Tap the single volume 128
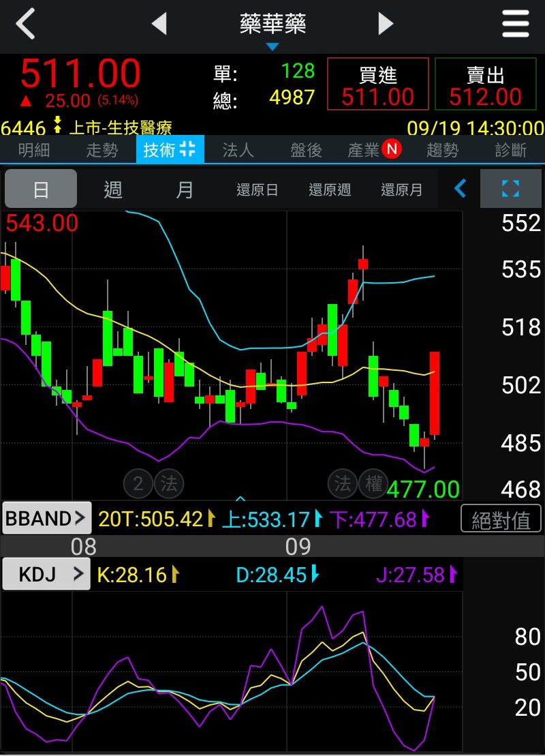 (x=298, y=71)
